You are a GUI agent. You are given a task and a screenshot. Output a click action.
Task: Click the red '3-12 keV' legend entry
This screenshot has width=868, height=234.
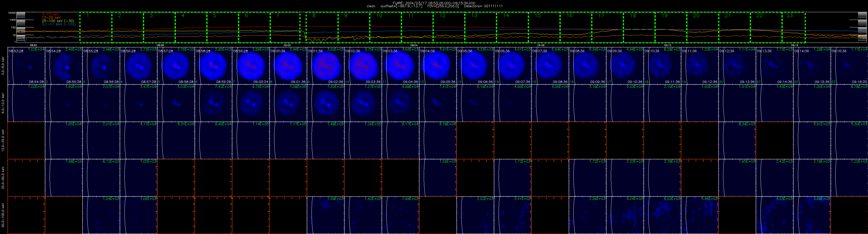point(50,14)
